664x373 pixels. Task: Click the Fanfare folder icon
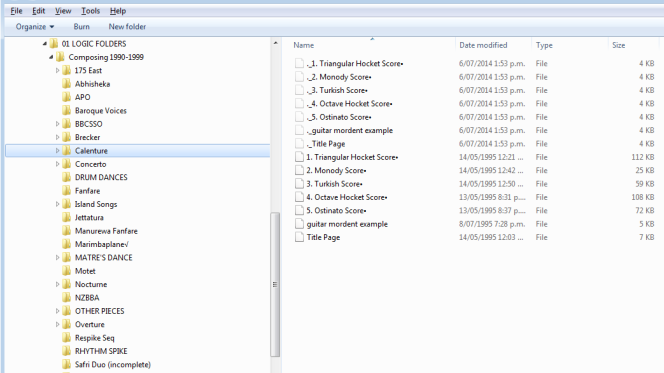[66, 191]
